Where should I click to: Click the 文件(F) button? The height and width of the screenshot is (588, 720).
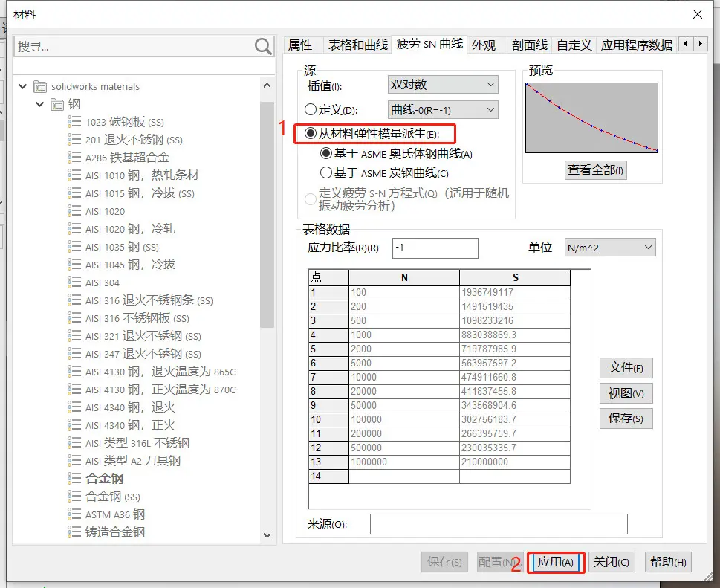click(626, 368)
